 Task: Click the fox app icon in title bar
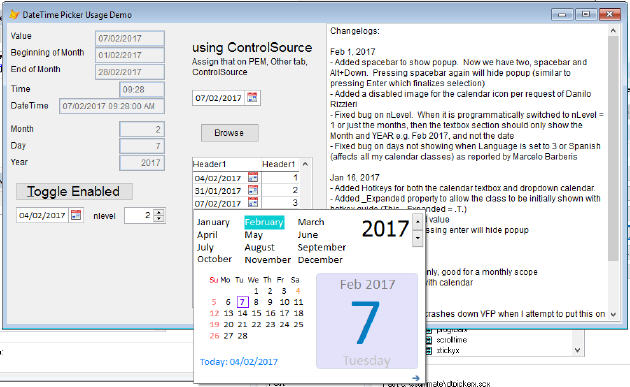point(14,14)
